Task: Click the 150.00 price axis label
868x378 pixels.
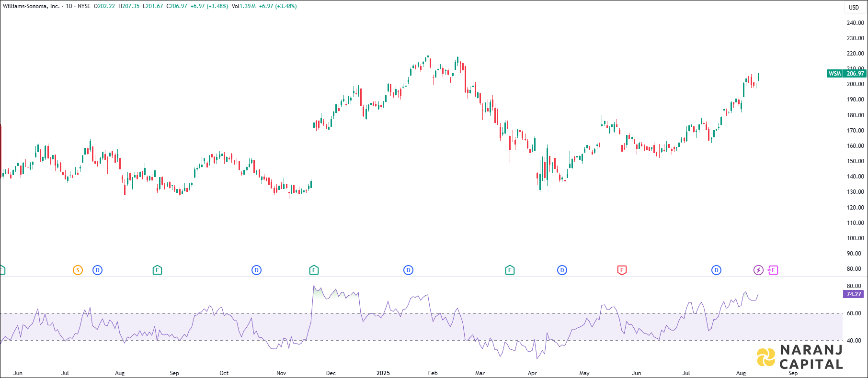Action: pyautogui.click(x=855, y=161)
